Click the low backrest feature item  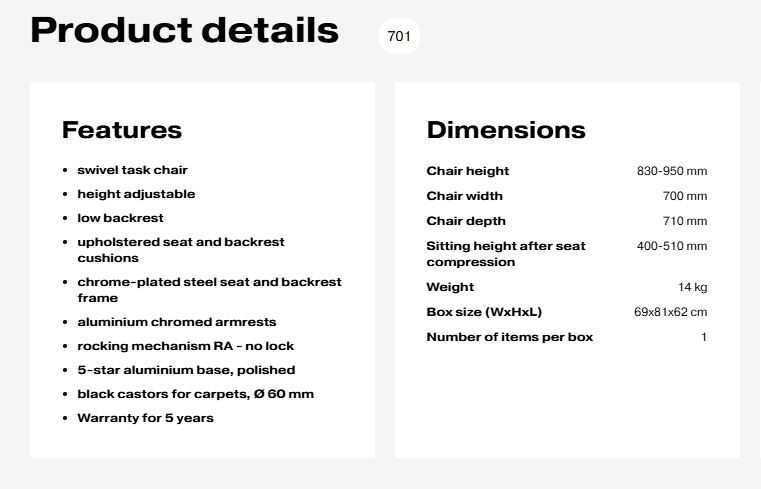pos(120,218)
